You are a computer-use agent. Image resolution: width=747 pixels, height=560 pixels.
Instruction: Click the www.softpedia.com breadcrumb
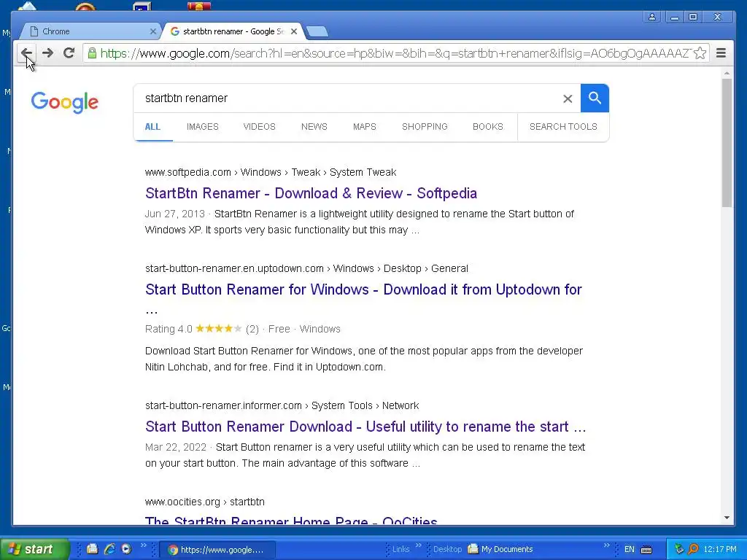[x=187, y=172]
